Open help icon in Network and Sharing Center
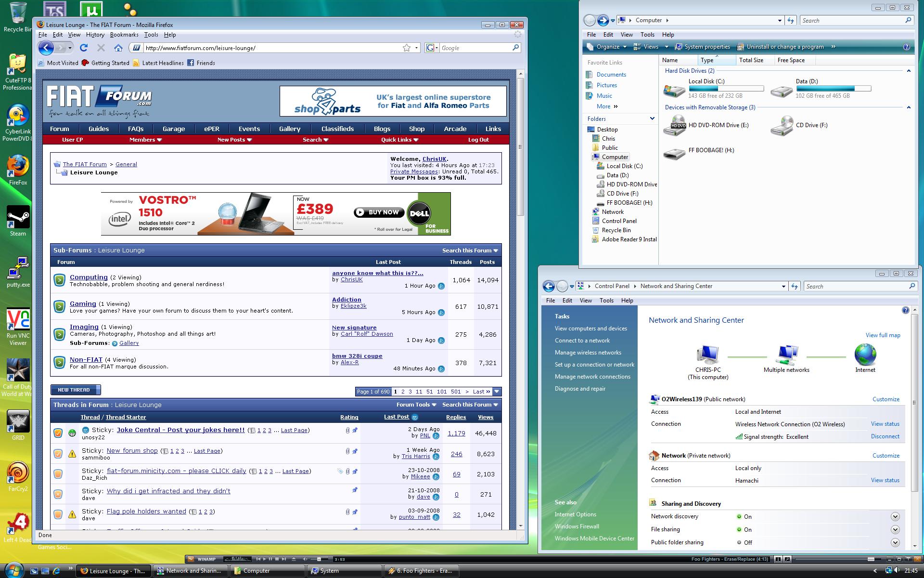Viewport: 924px width, 578px height. pyautogui.click(x=905, y=310)
